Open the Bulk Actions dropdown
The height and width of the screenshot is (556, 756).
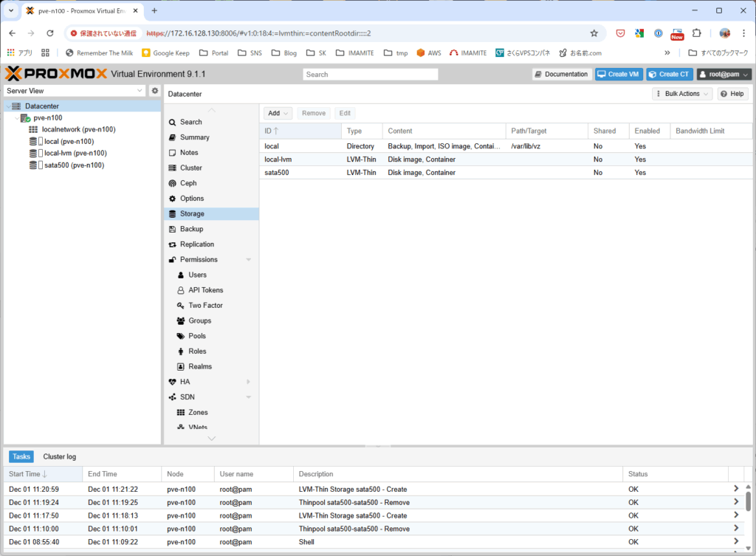coord(682,94)
